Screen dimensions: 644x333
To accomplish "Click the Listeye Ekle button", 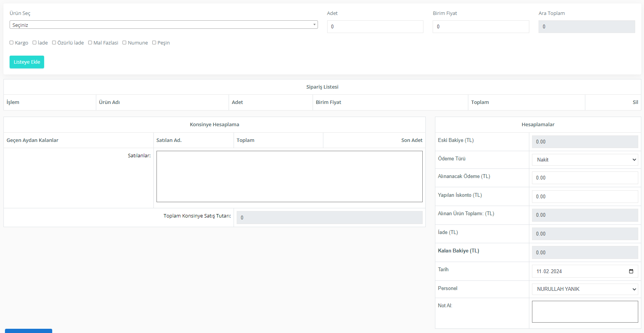I will 27,62.
